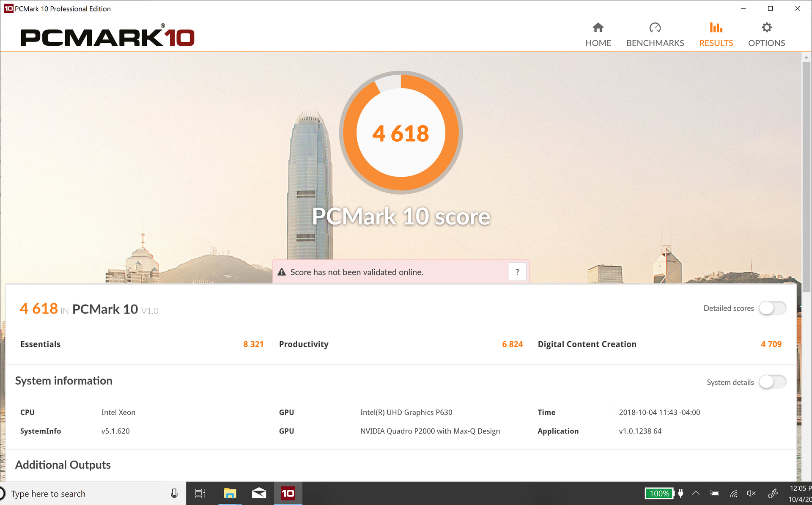Click the validation warning triangle icon
Screen dimensions: 812x505
click(282, 272)
